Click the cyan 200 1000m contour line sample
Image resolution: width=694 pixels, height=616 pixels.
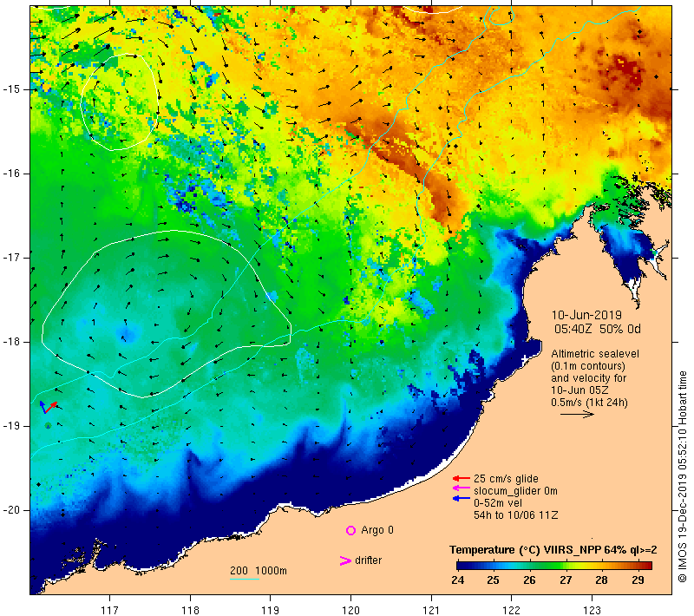tap(245, 579)
